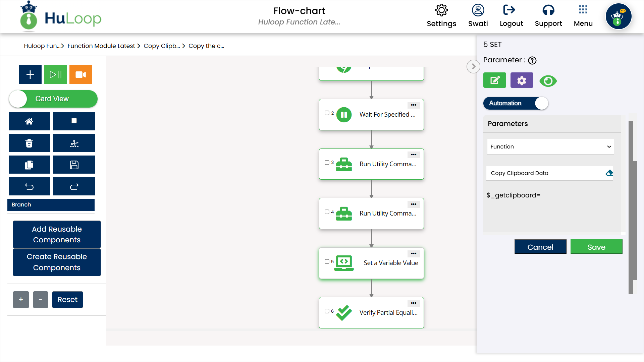This screenshot has width=644, height=362.
Task: Open the Function dropdown
Action: 550,146
